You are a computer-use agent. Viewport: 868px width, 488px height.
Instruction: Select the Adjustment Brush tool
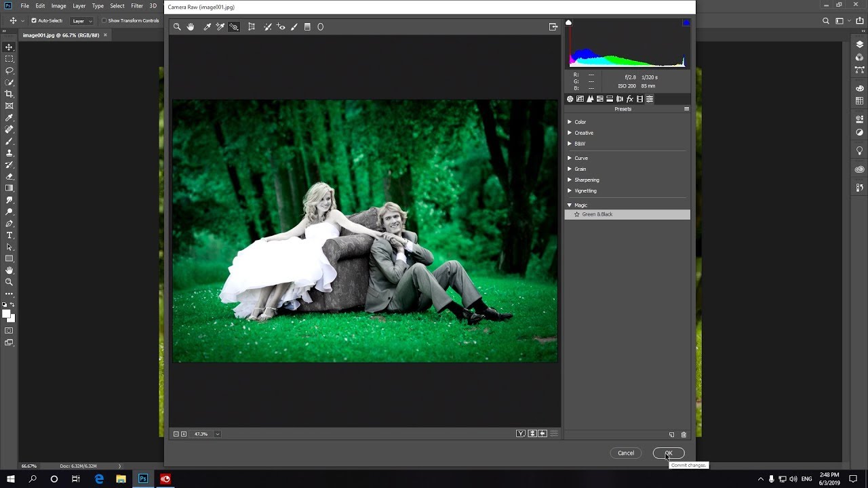[294, 27]
